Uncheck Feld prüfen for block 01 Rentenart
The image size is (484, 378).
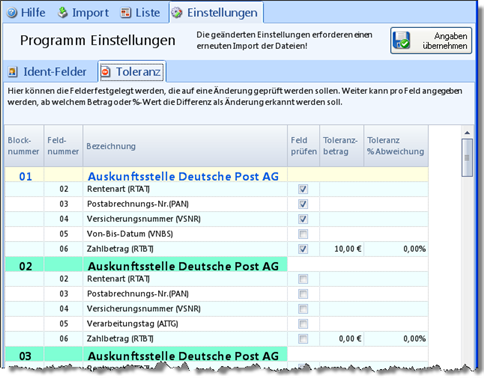point(303,189)
